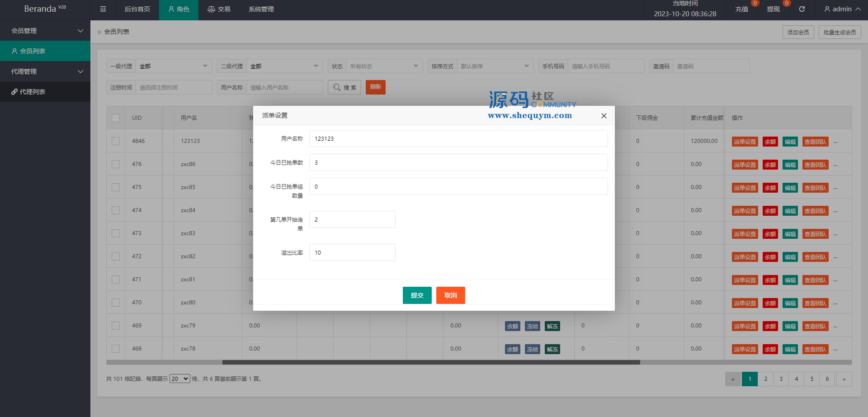868x417 pixels.
Task: Check the row checkbox for UID 474
Action: pos(116,210)
